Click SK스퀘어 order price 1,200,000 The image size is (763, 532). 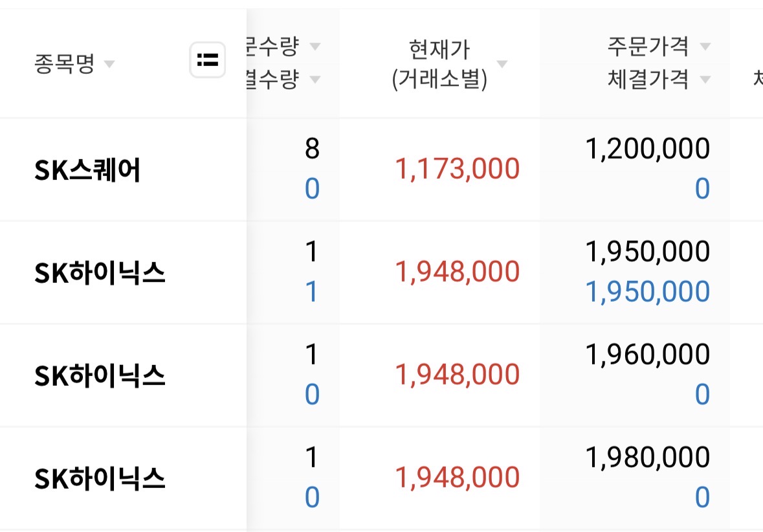tap(648, 148)
